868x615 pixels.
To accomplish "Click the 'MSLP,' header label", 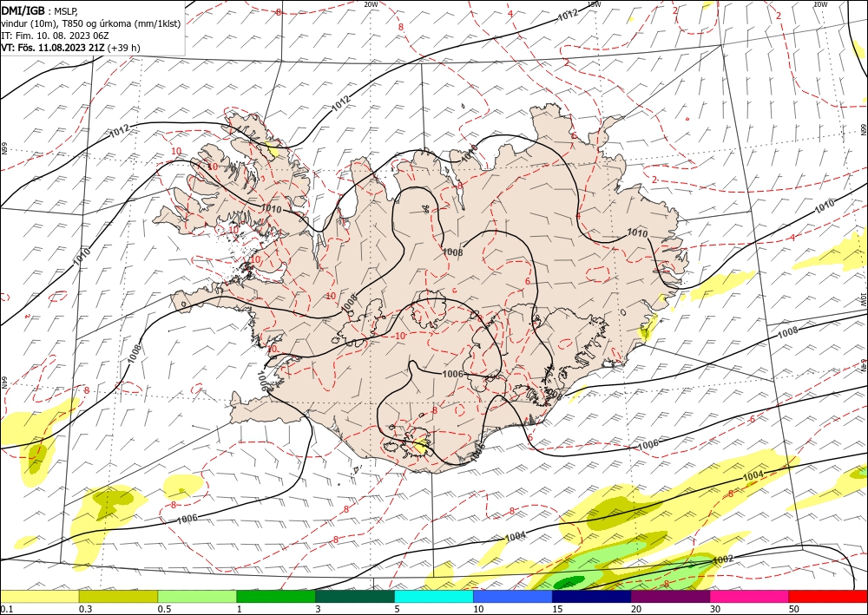I will coord(66,11).
